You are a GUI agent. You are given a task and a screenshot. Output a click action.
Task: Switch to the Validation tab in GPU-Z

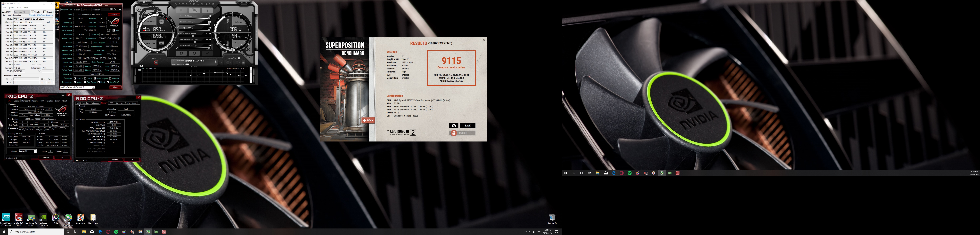coord(96,10)
